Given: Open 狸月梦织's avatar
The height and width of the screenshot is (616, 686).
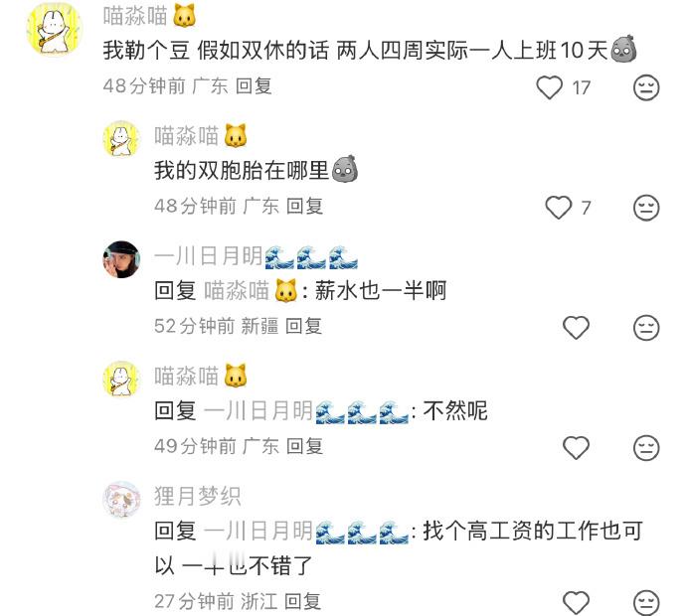Looking at the screenshot, I should click(x=121, y=500).
